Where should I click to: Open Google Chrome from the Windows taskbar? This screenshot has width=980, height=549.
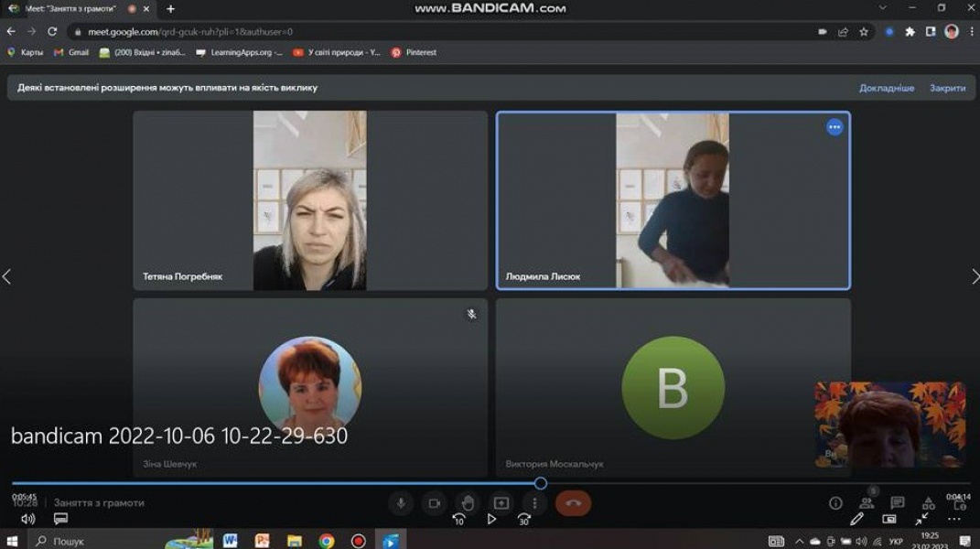tap(327, 541)
